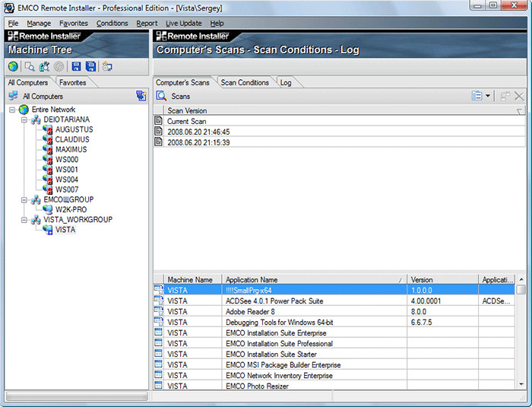Click the icon beside 2008.06.20 21:15:39 scan
The width and height of the screenshot is (532, 407).
pyautogui.click(x=158, y=141)
